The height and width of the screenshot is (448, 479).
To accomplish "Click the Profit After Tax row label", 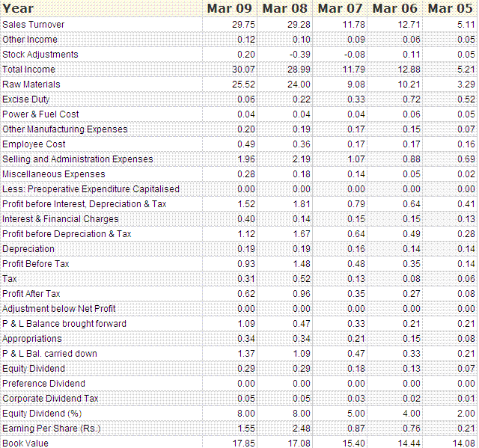I will (31, 294).
